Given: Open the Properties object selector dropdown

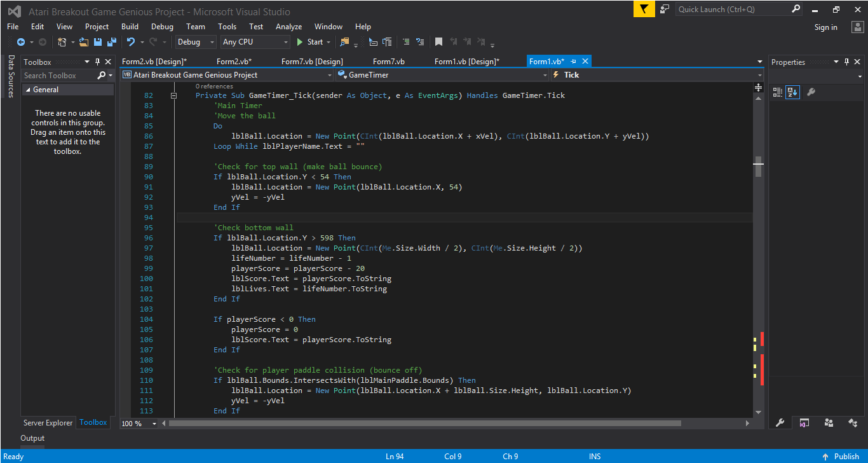Looking at the screenshot, I should [860, 77].
